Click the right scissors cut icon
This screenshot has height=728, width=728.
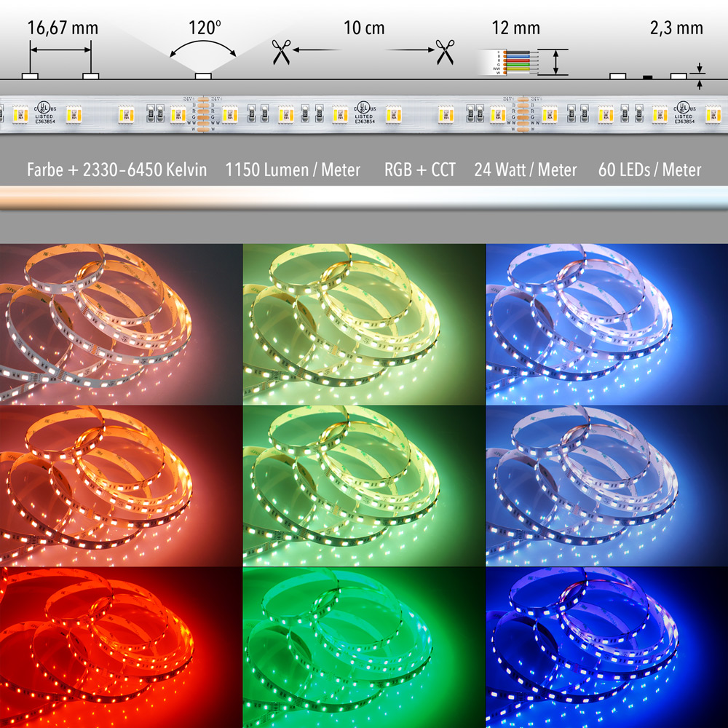(444, 52)
